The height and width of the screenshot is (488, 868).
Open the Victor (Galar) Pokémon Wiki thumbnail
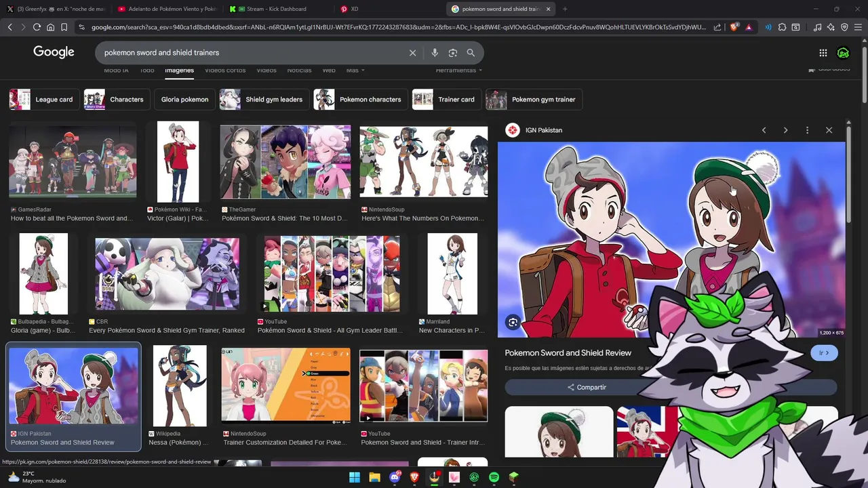click(178, 161)
